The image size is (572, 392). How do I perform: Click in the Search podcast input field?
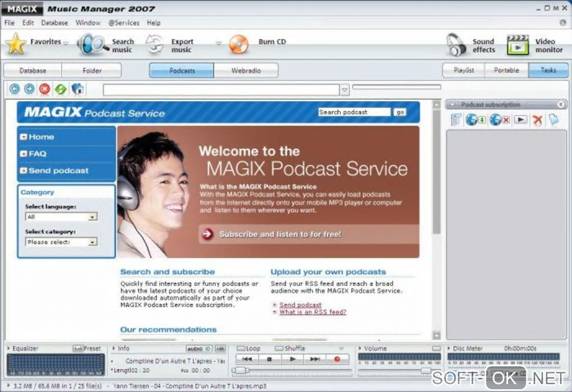(x=354, y=112)
